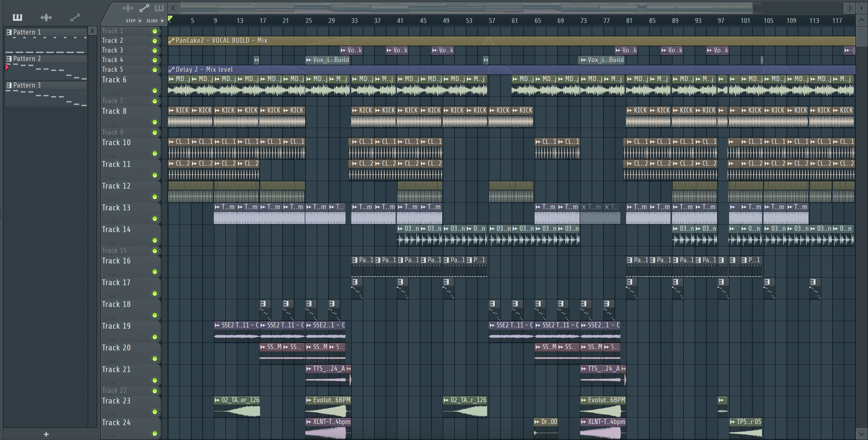Viewport: 868px width, 440px height.
Task: Mute Track 24
Action: 155,433
